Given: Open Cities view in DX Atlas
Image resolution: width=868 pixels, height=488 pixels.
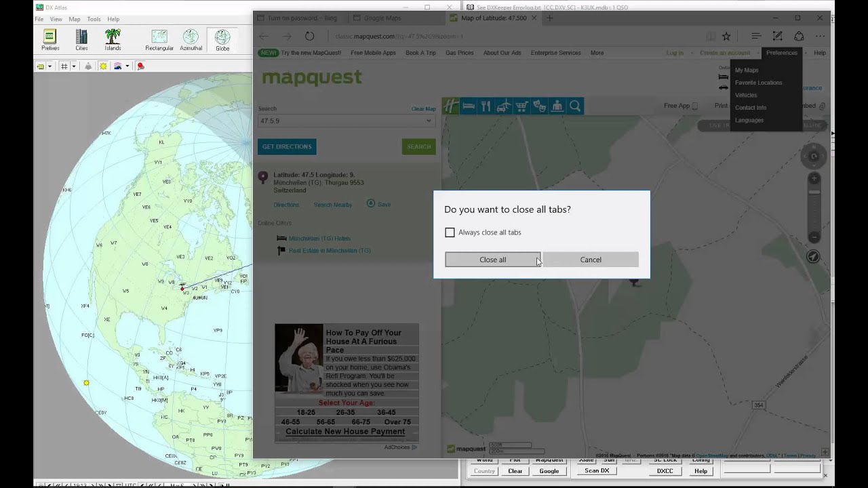Looking at the screenshot, I should (81, 40).
